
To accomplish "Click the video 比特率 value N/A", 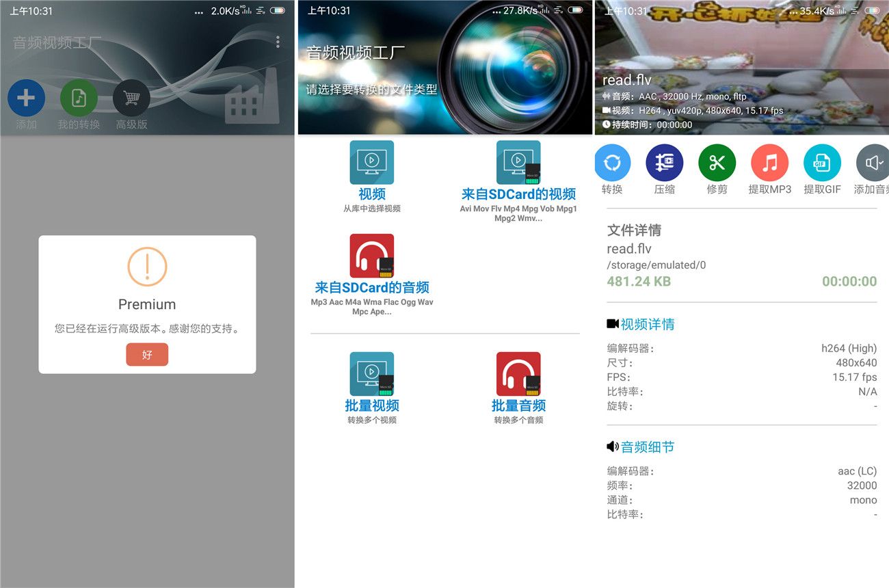I will pyautogui.click(x=868, y=392).
